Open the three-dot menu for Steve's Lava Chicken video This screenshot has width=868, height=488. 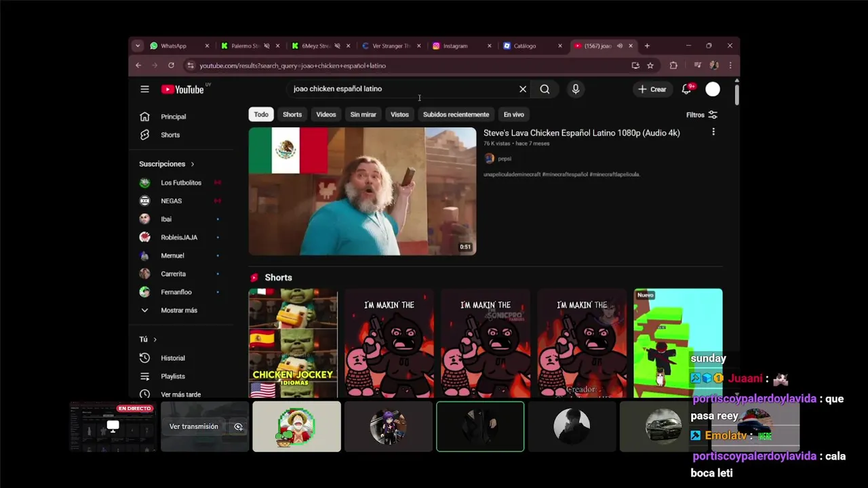coord(713,132)
